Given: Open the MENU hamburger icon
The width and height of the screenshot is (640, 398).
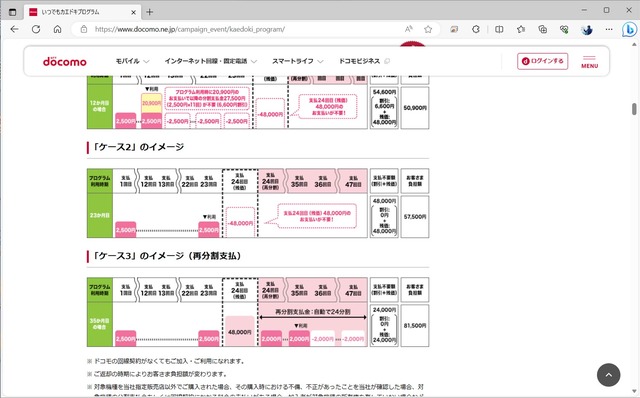Looking at the screenshot, I should 589,61.
